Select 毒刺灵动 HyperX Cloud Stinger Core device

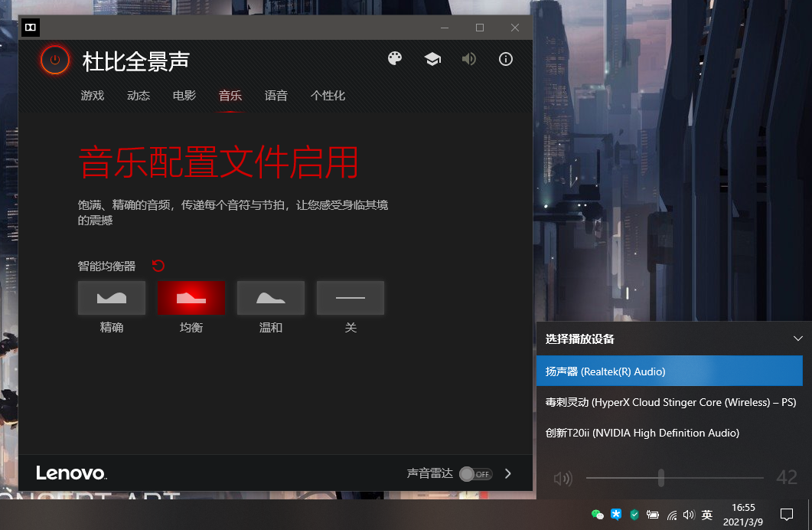(x=670, y=402)
